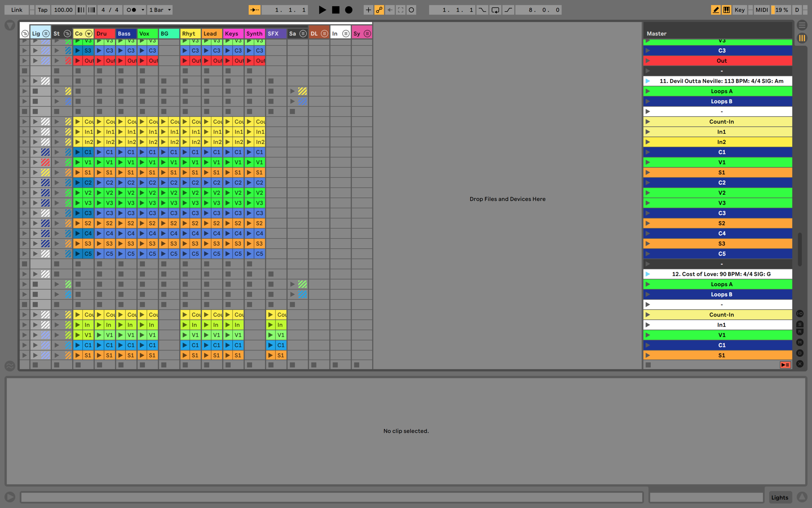
Task: Click the Lights tab in the status bar
Action: coord(780,498)
